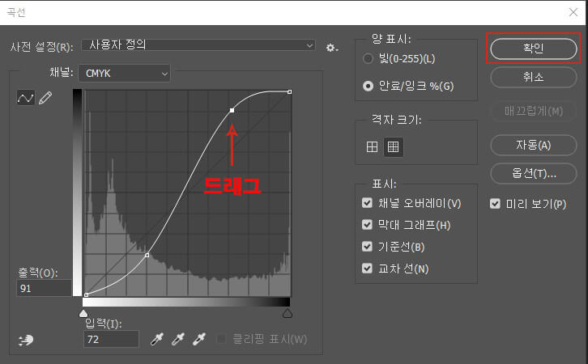588x364 pixels.
Task: Select the 안료/잉크 %(G) radio option
Action: pos(369,86)
